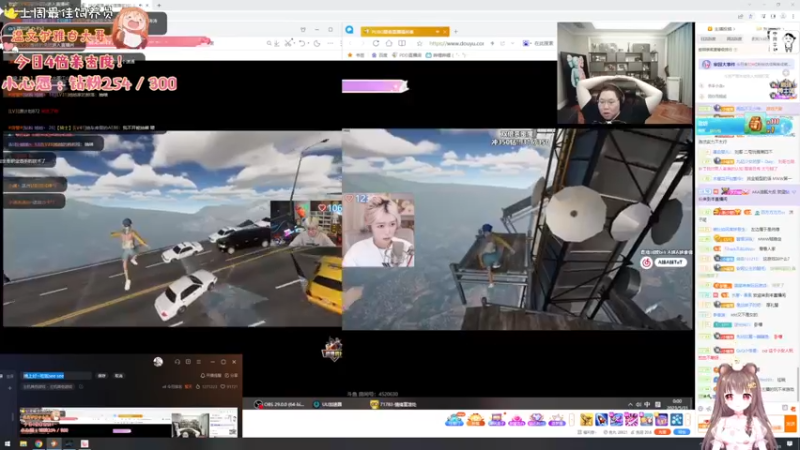Viewport: 800px width, 450px height.
Task: Click the blue button beside recharge
Action: click(682, 432)
